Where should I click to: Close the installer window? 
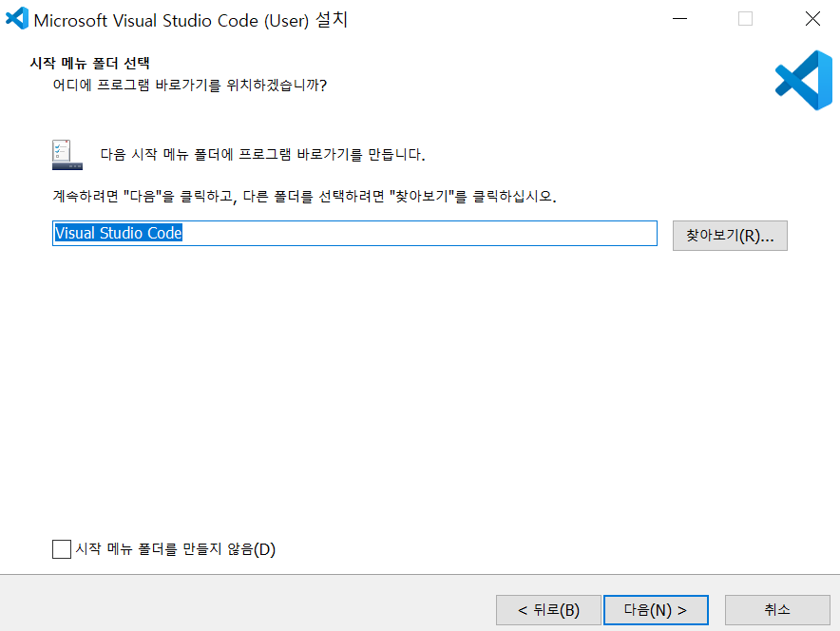click(812, 19)
